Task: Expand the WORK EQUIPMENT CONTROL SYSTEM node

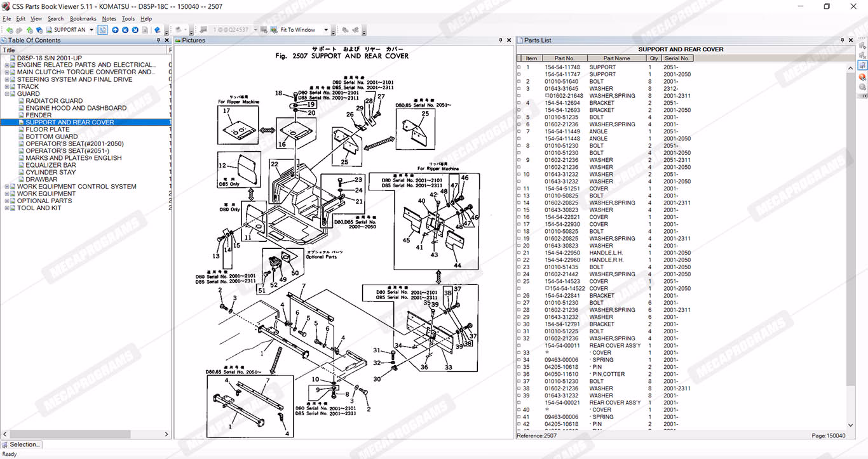Action: click(x=7, y=187)
